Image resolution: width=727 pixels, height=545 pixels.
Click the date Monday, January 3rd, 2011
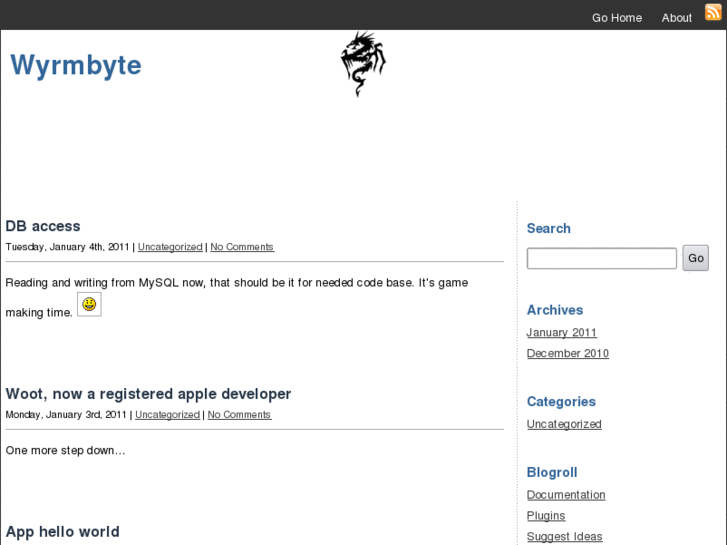66,415
